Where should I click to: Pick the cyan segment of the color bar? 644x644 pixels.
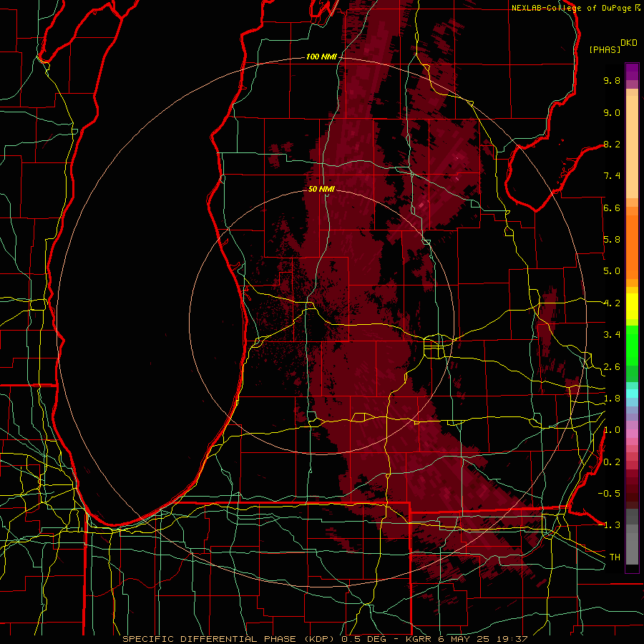pyautogui.click(x=632, y=394)
